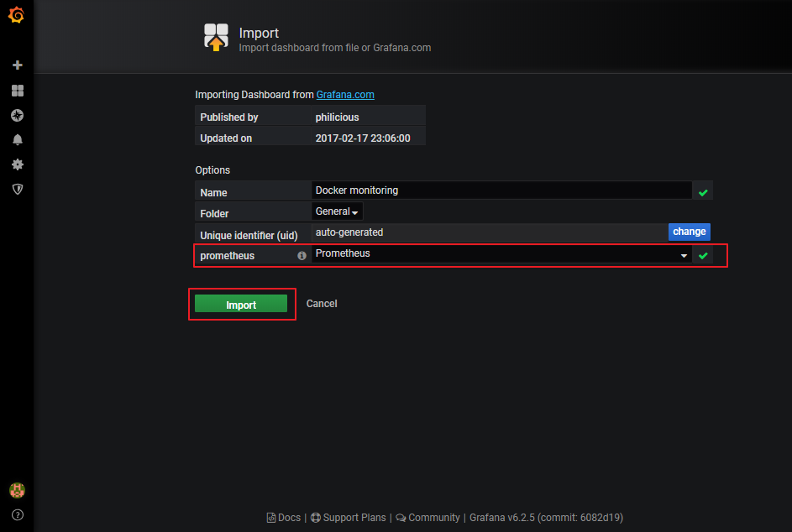The width and height of the screenshot is (792, 532).
Task: Click the Folder label
Action: (x=214, y=213)
